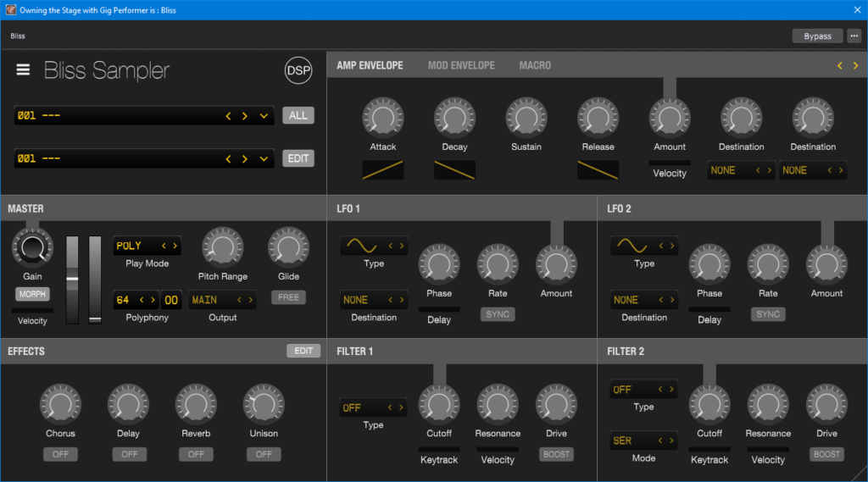This screenshot has height=482, width=868.
Task: Click the LFO 1 sine waveform type display
Action: click(x=362, y=246)
